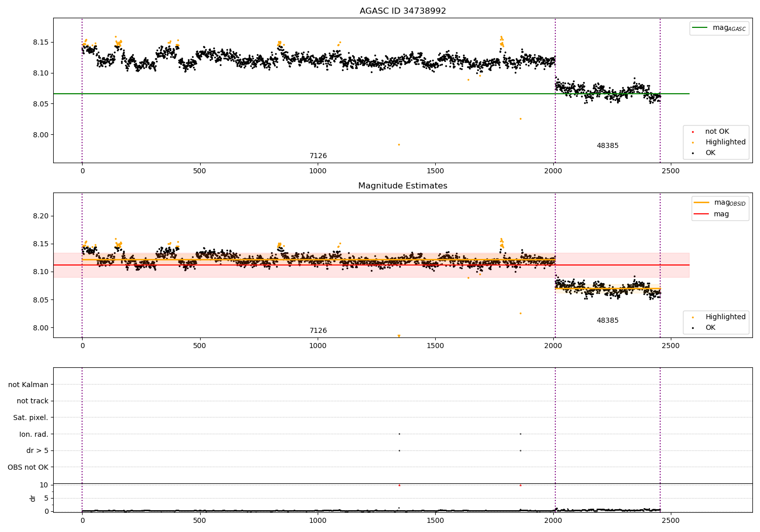Click the 10 tick on dr axis

[44, 485]
